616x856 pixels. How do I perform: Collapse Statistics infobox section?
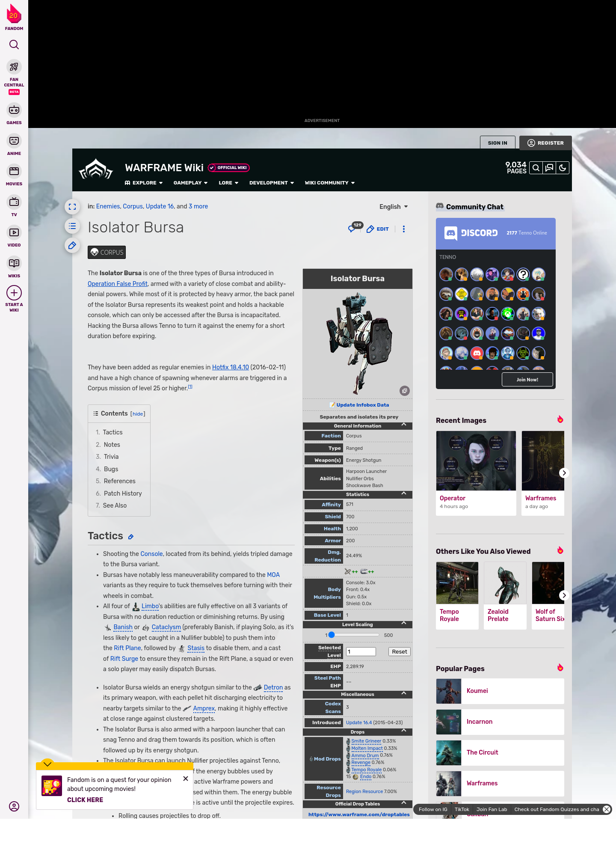pyautogui.click(x=358, y=494)
